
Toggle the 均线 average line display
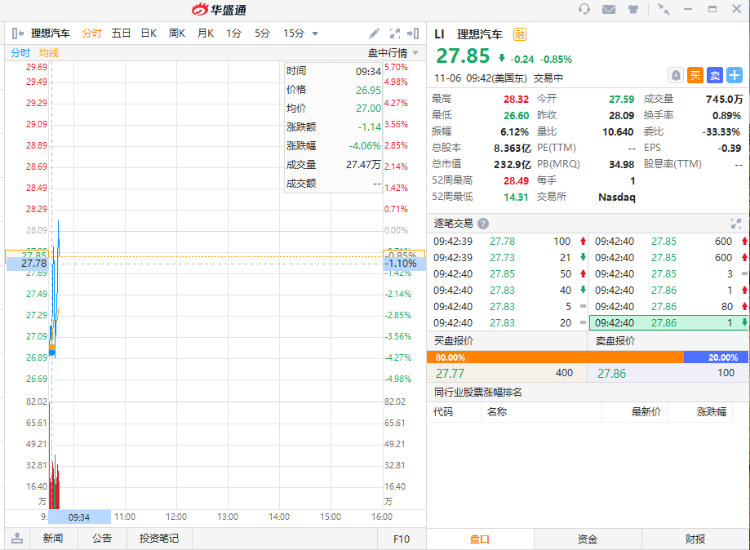[x=48, y=53]
